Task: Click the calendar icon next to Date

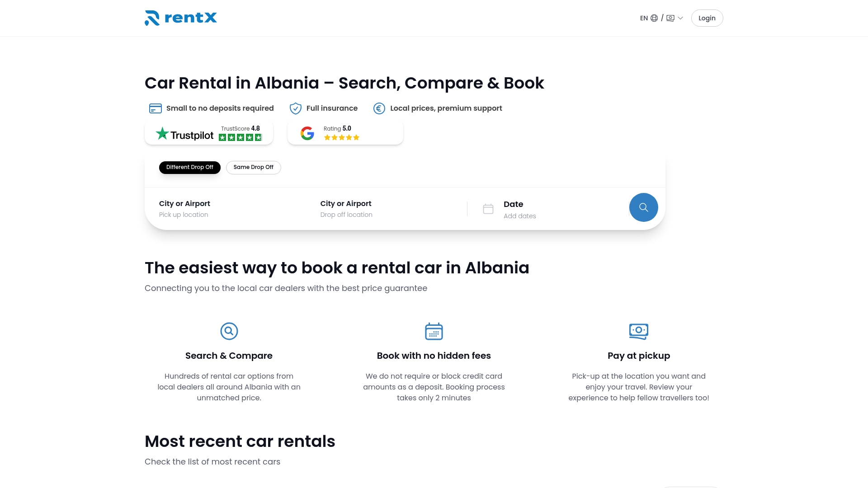Action: (488, 209)
